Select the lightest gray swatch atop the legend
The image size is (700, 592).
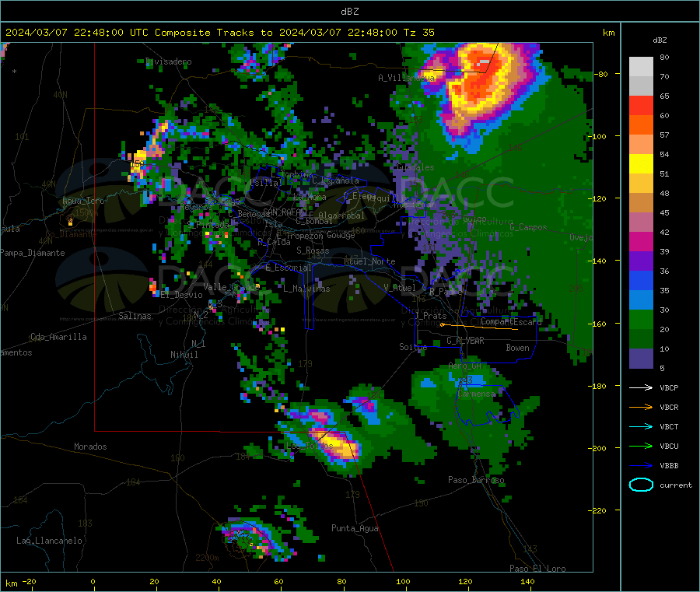(x=641, y=67)
